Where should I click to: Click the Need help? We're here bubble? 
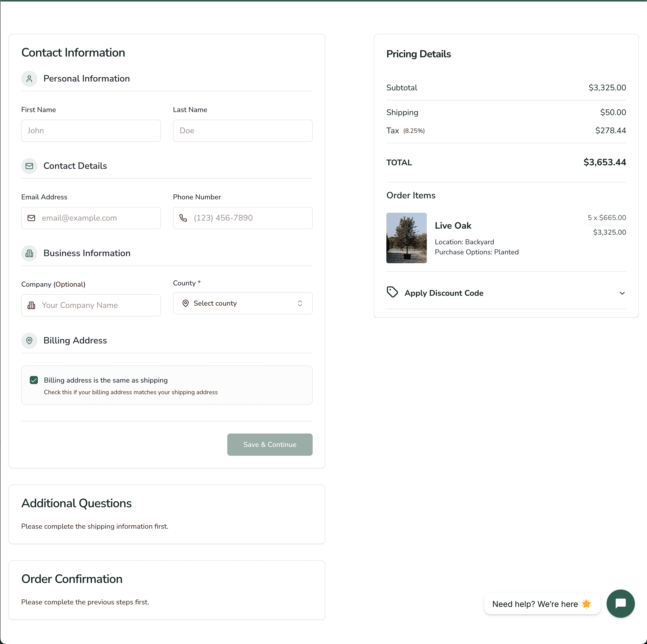541,604
